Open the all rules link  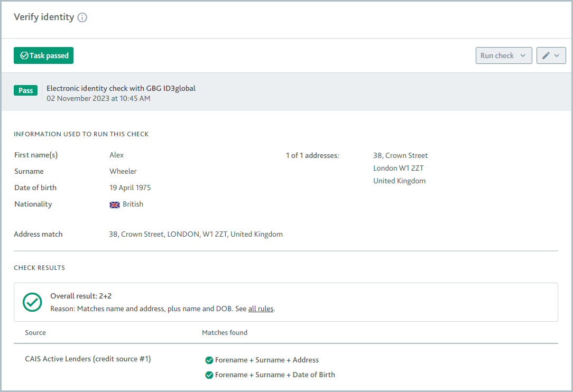coord(261,309)
